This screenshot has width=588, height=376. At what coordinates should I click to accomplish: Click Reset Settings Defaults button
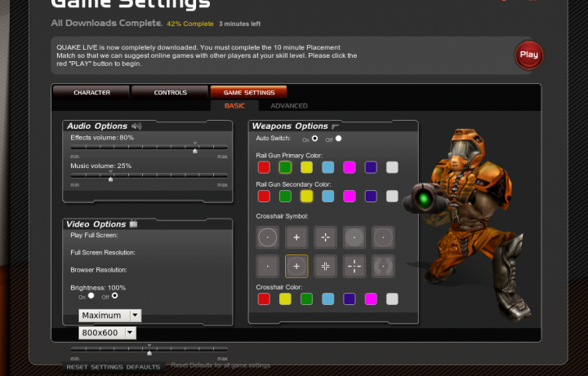(114, 367)
